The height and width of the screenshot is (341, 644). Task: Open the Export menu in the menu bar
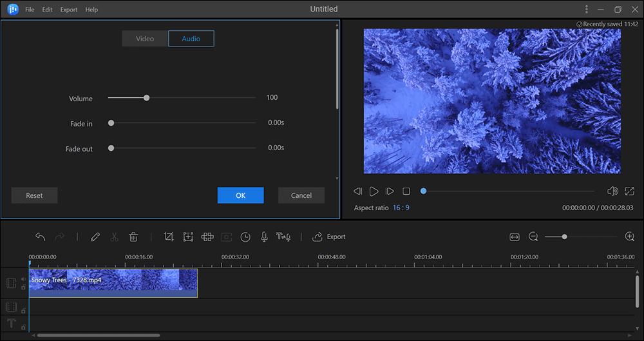tap(69, 10)
